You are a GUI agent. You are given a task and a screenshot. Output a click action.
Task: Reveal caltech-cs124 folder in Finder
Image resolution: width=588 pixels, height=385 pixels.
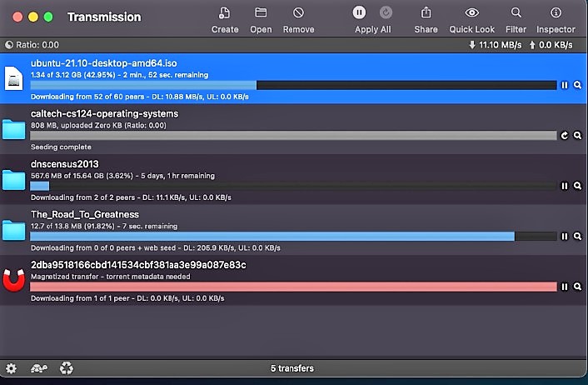point(577,136)
